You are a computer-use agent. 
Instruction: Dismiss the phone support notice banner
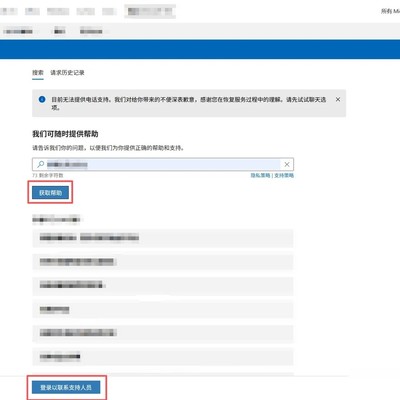(338, 99)
